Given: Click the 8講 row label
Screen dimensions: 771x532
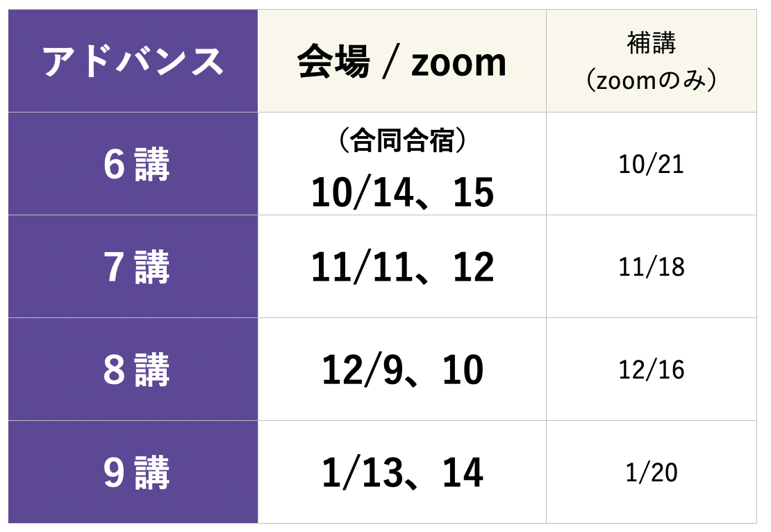Looking at the screenshot, I should pyautogui.click(x=136, y=369).
